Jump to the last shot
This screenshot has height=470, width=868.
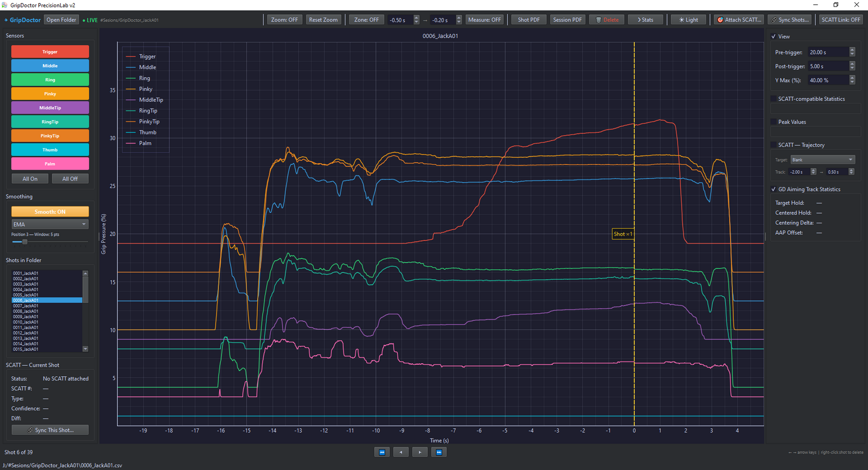[439, 452]
